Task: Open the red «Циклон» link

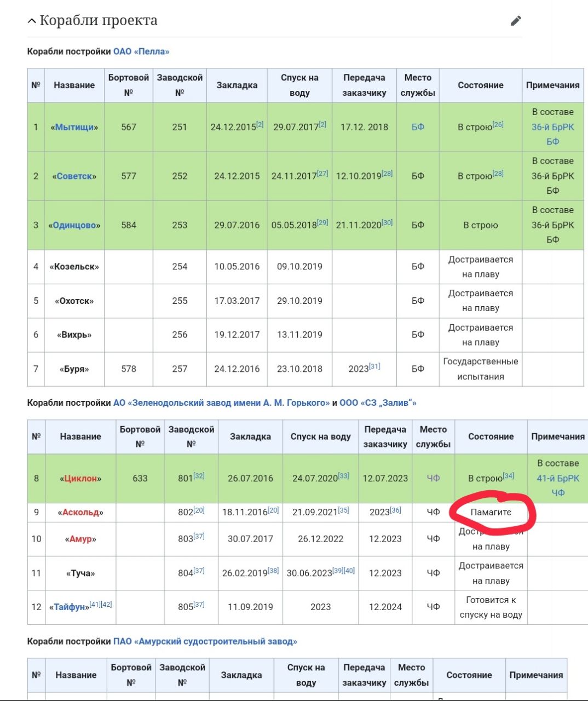Action: point(80,478)
